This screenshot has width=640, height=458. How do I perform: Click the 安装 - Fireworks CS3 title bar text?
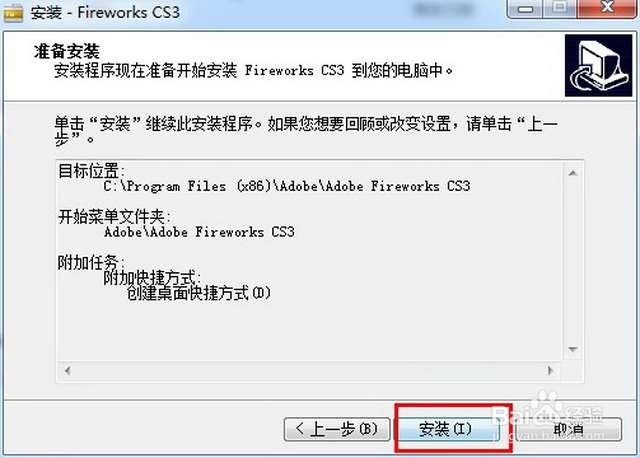point(105,12)
